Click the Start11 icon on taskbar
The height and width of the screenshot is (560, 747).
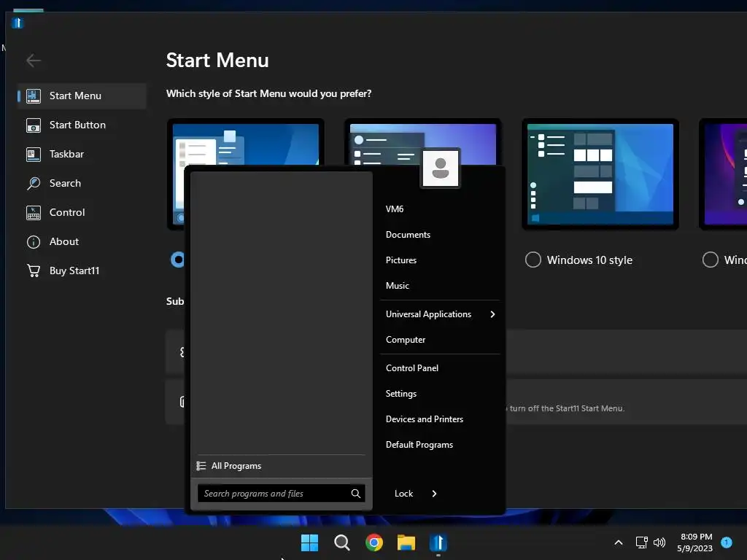click(x=438, y=542)
